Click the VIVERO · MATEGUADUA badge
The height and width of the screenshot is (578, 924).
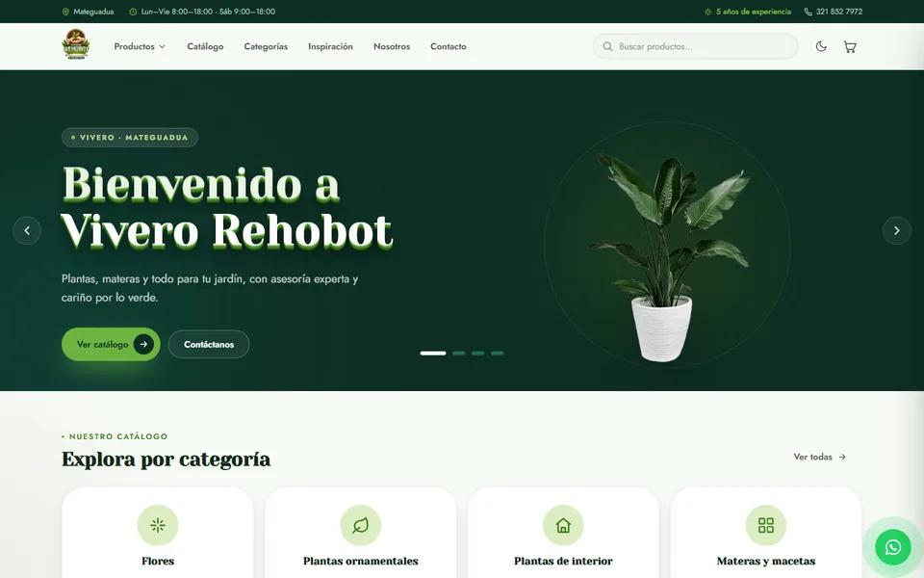pyautogui.click(x=130, y=138)
